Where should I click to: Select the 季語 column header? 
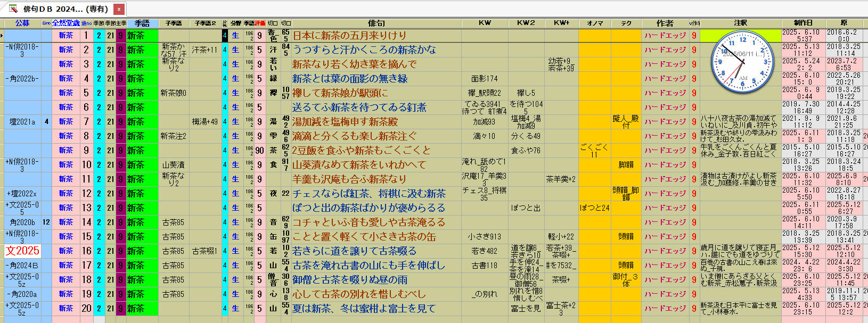point(142,23)
